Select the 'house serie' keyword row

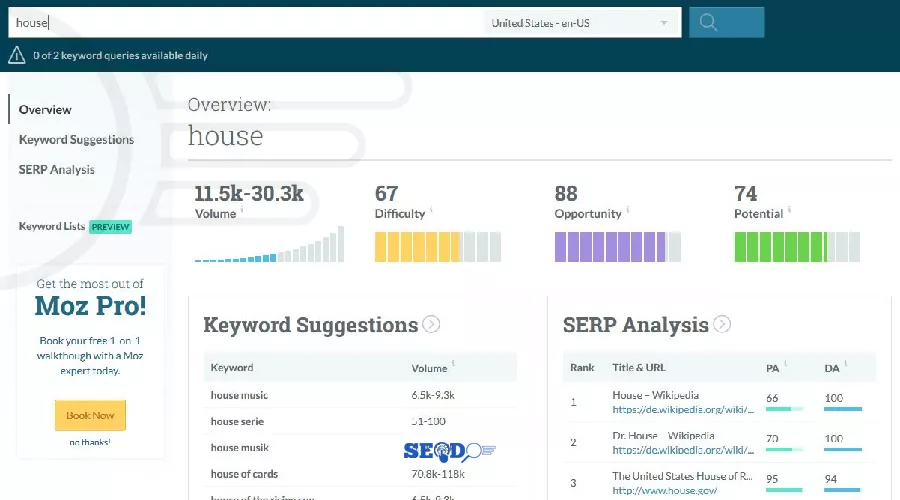[x=360, y=421]
